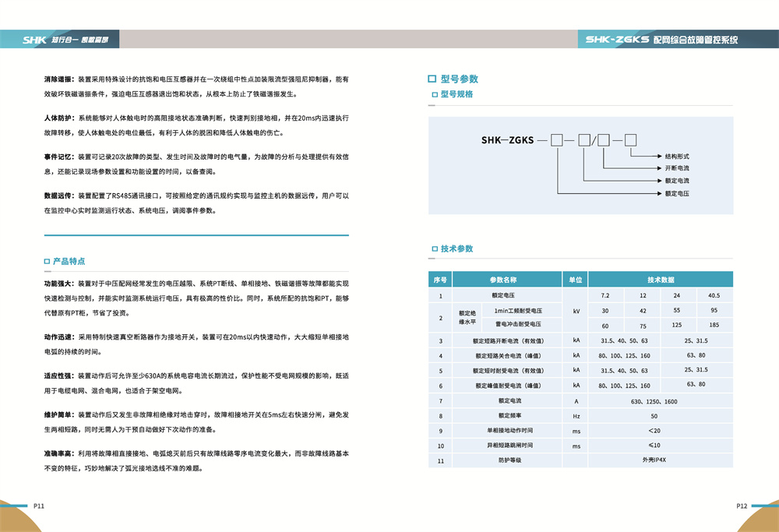
Task: Click the "单位" table column header
Action: coord(576,280)
